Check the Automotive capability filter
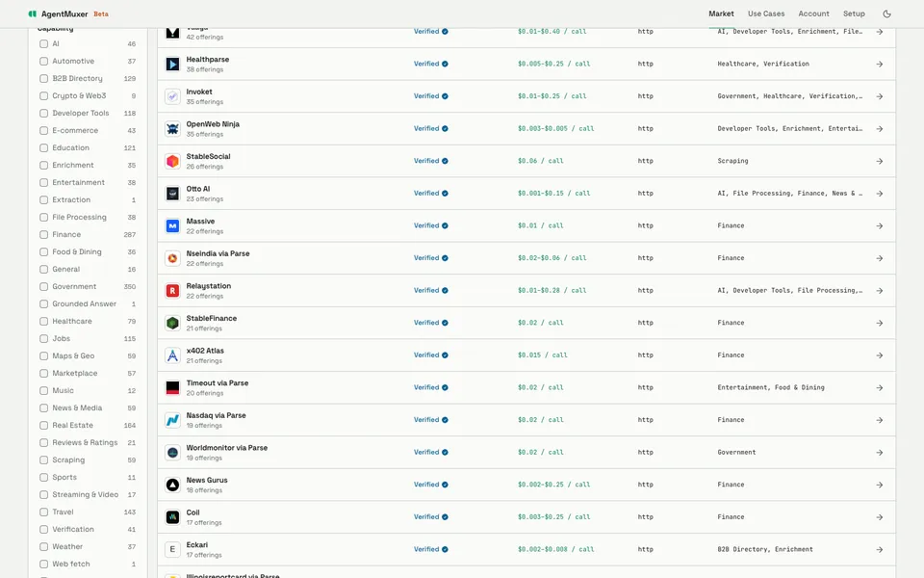Image resolution: width=924 pixels, height=578 pixels. pos(43,62)
